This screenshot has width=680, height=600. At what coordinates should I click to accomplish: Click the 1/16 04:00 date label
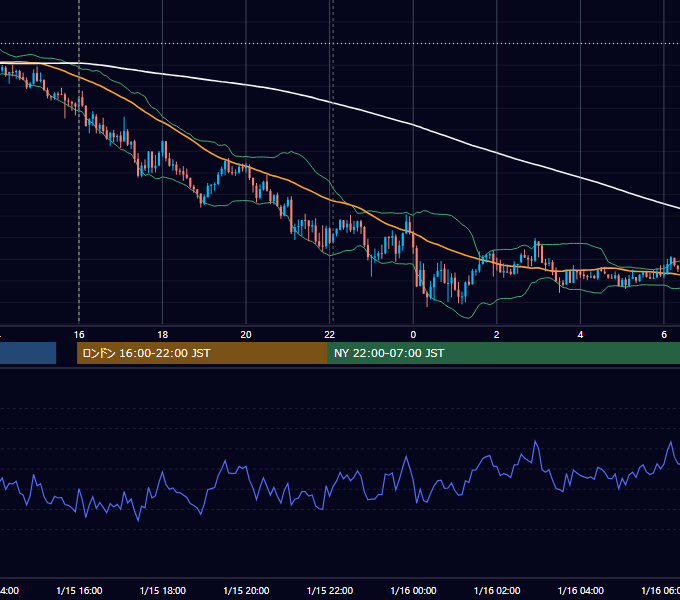[x=581, y=590]
